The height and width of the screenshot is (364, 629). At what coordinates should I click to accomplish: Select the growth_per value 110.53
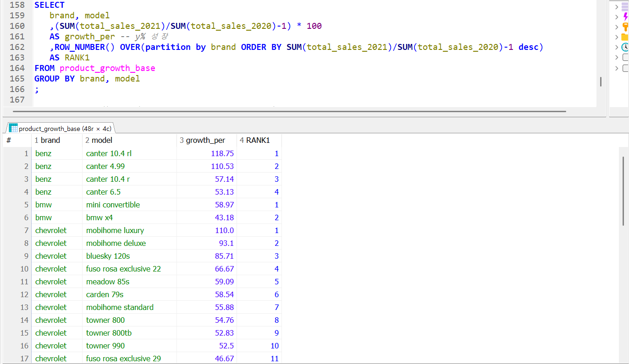pyautogui.click(x=207, y=166)
